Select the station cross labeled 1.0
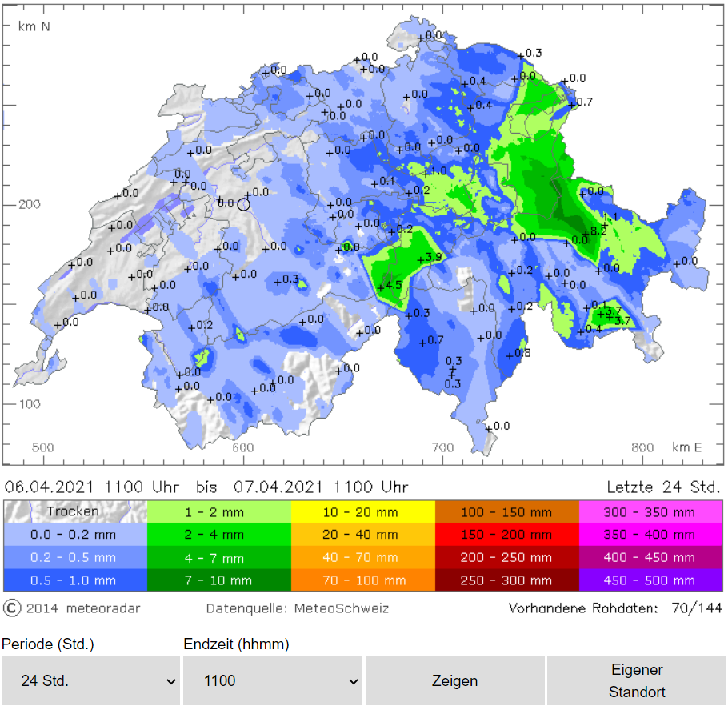The width and height of the screenshot is (728, 706). coord(426,172)
